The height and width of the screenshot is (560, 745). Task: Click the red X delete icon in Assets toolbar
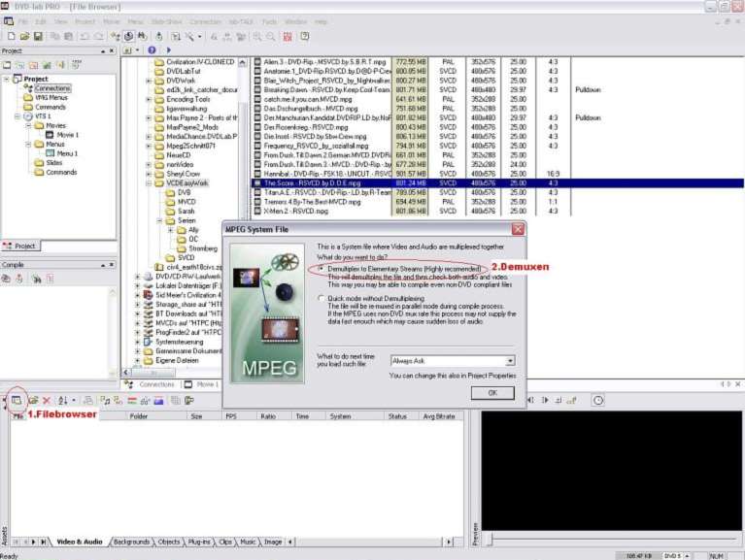pos(46,400)
